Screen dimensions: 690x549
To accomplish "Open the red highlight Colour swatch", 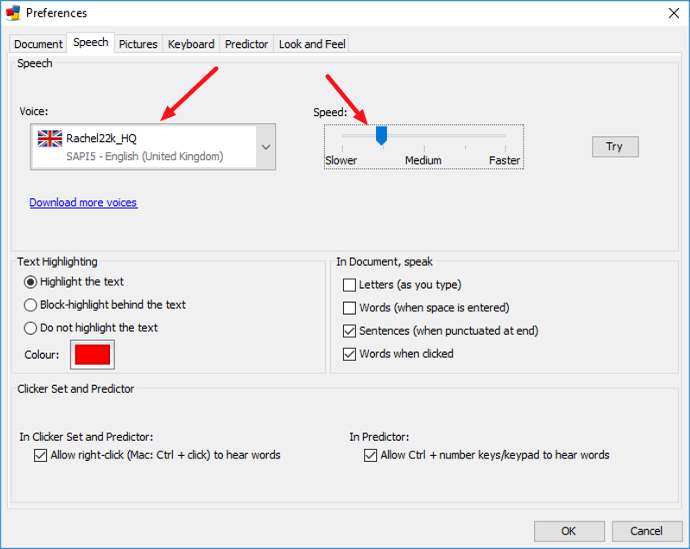I will (92, 355).
